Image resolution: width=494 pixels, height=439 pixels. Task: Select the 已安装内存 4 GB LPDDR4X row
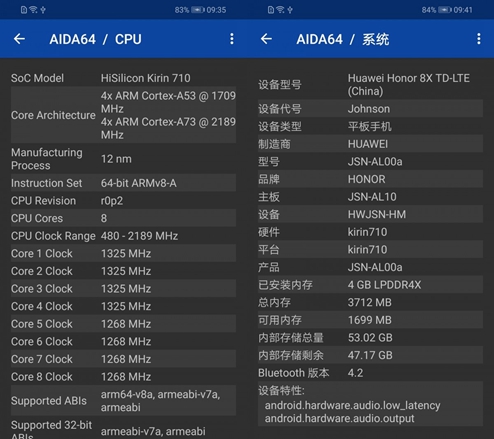coord(370,285)
